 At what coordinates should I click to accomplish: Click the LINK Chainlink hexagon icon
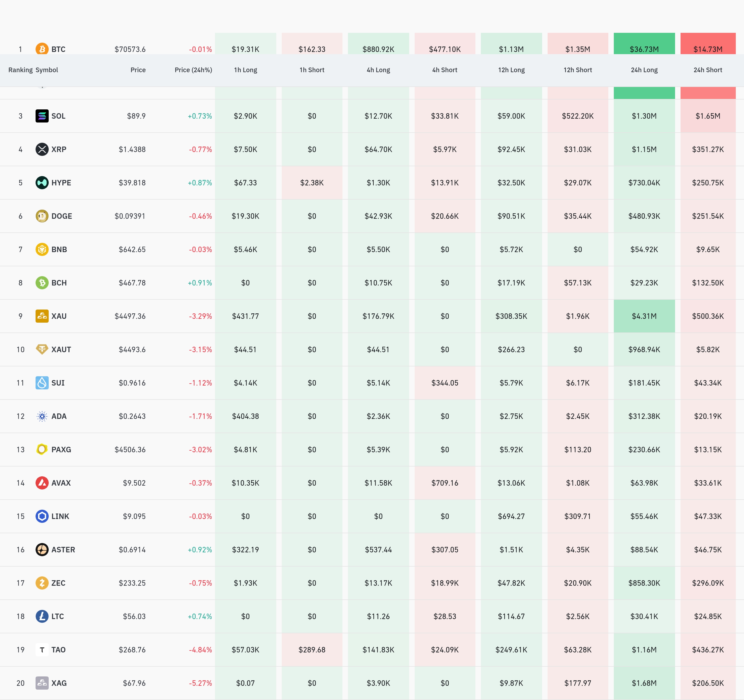42,516
